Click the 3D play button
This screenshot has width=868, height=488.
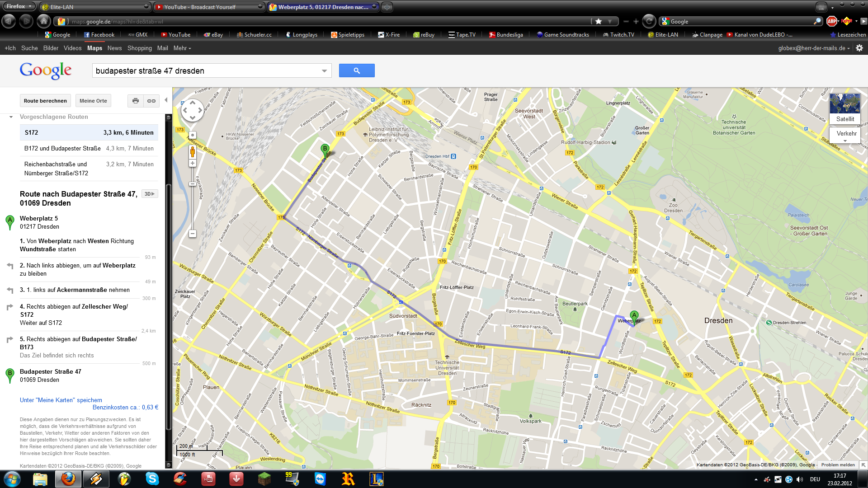149,194
